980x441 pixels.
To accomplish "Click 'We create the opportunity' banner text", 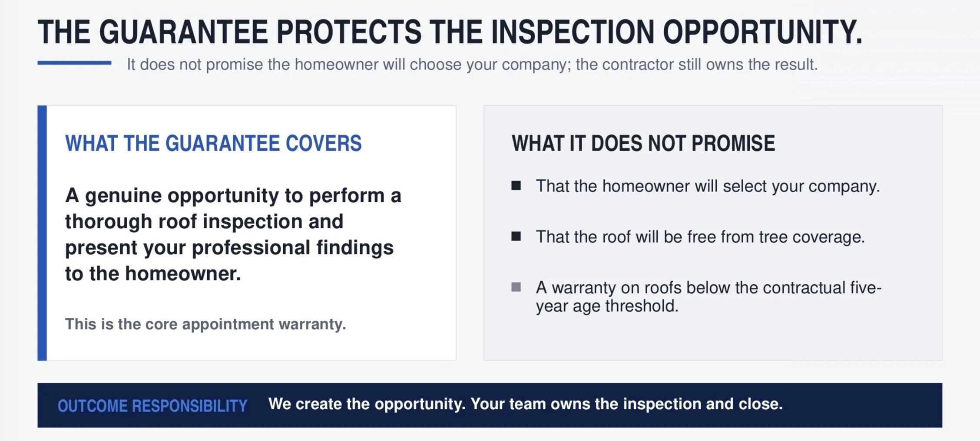I will coord(526,404).
